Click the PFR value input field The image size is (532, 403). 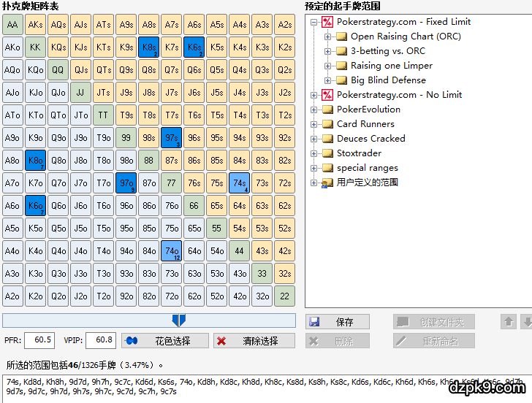[x=39, y=340]
